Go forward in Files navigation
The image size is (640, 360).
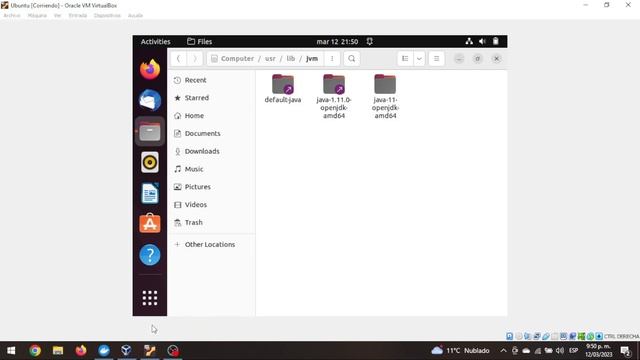pyautogui.click(x=195, y=59)
